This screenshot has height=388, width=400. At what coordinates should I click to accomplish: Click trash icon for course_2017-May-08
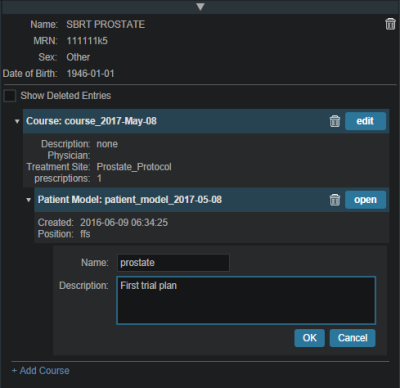pyautogui.click(x=335, y=121)
